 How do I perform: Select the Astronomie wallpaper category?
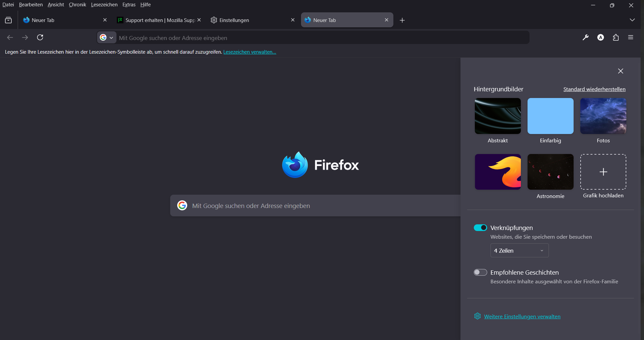[x=551, y=172]
